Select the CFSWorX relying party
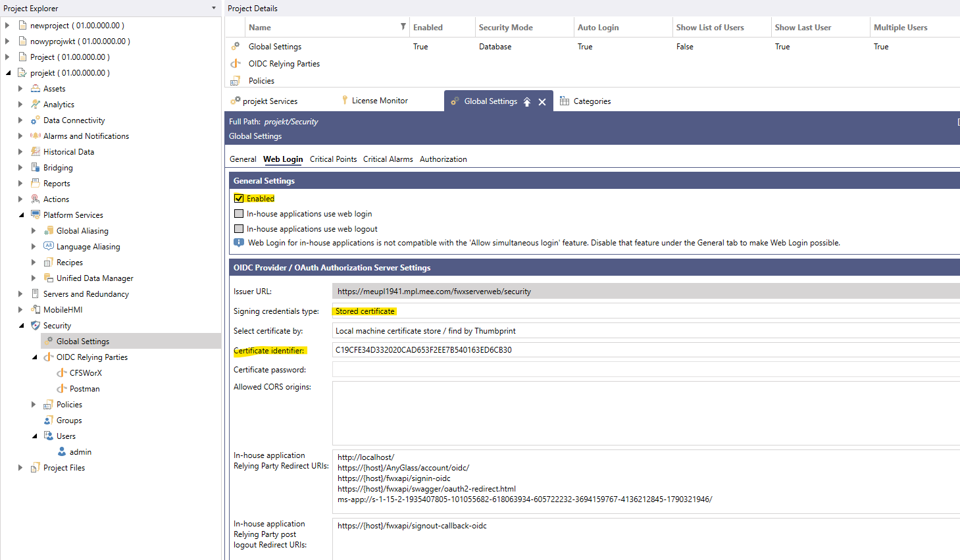This screenshot has height=560, width=960. tap(86, 373)
